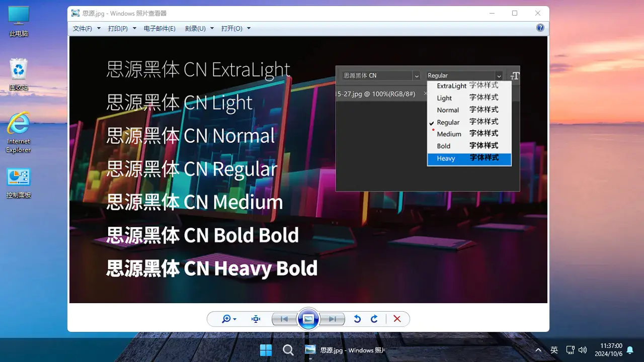Open the volume speaker tray icon
Image resolution: width=644 pixels, height=362 pixels.
pos(583,350)
